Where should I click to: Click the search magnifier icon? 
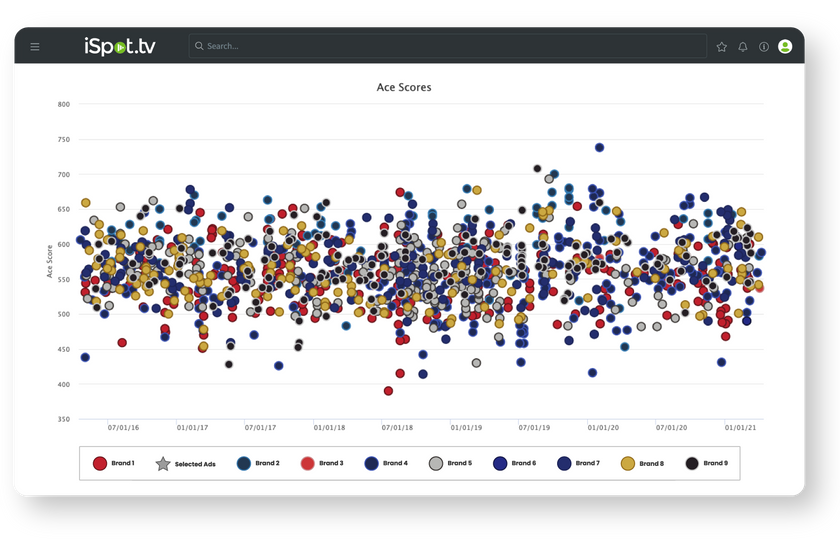[199, 46]
